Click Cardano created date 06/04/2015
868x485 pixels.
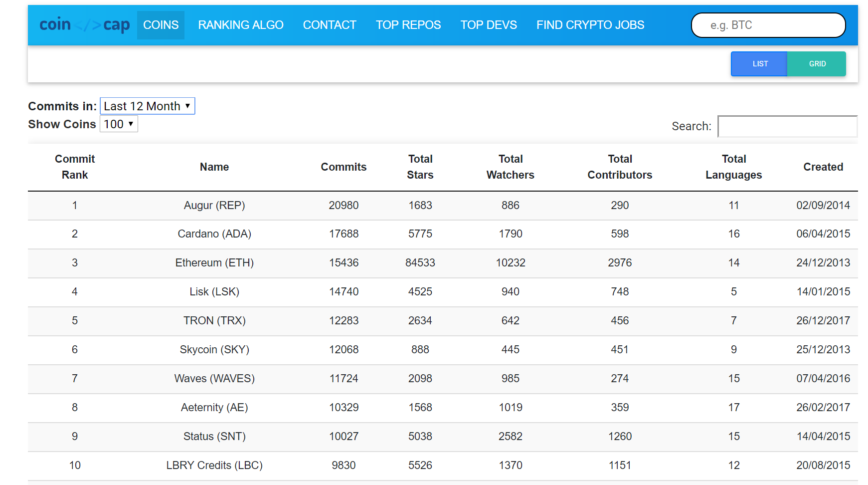823,234
